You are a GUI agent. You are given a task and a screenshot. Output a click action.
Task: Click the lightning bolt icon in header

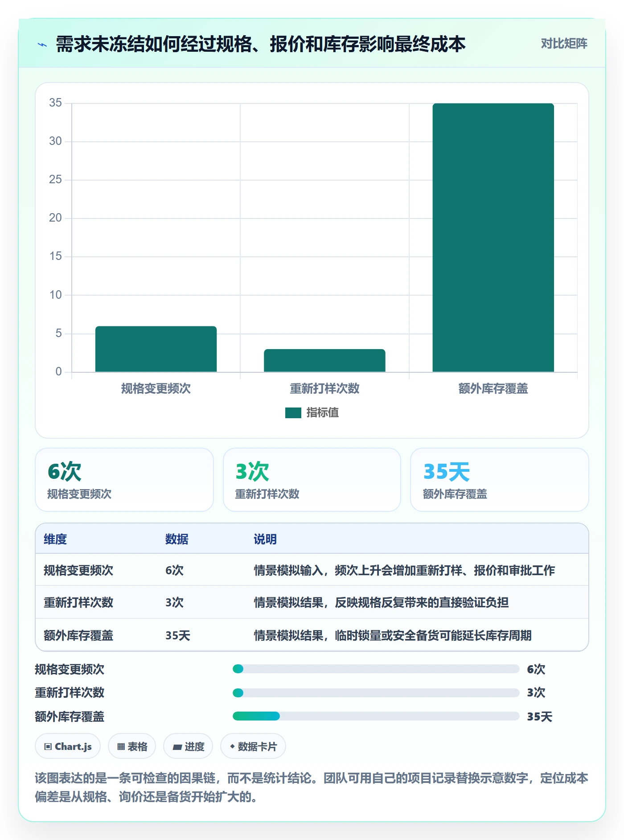click(42, 45)
